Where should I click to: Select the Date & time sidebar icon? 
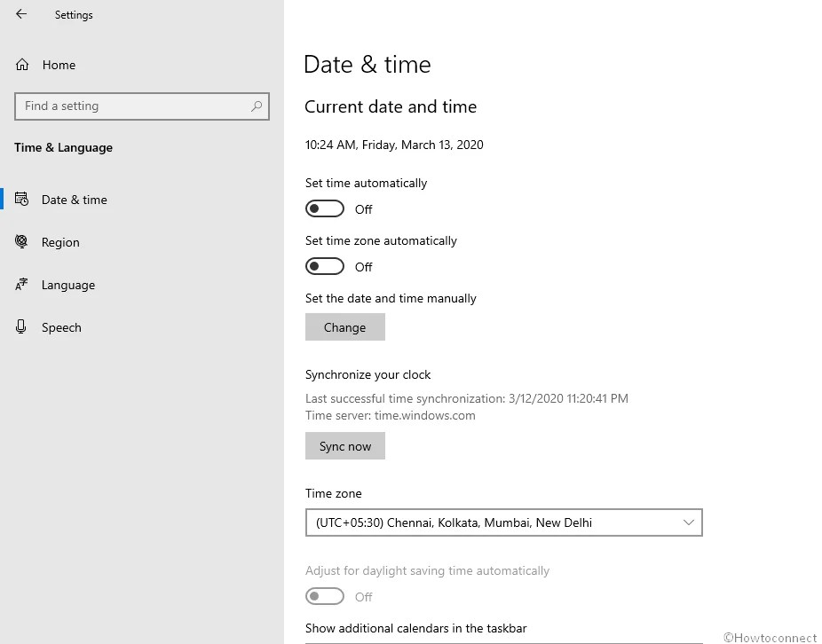[x=22, y=199]
